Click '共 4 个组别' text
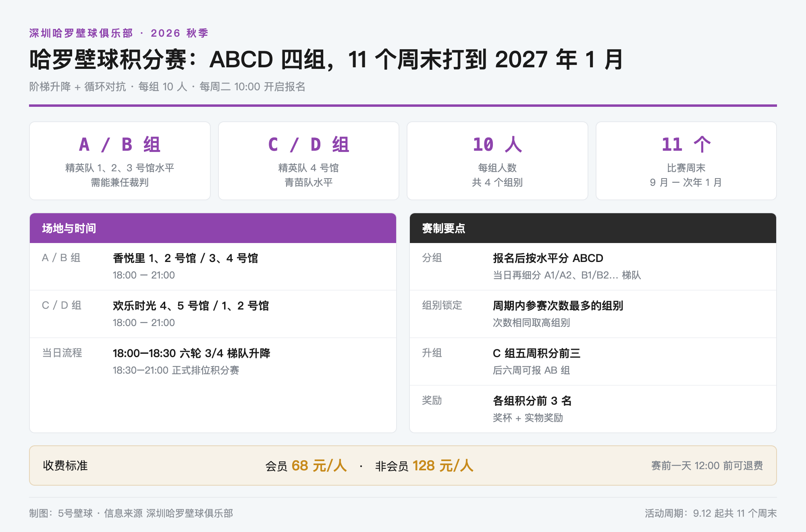The image size is (806, 532). click(497, 182)
